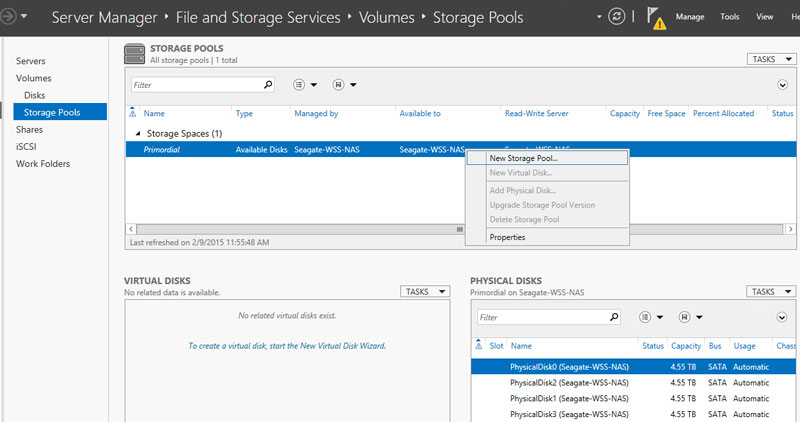Click the search magnifier in Physical Disks filter

[x=614, y=317]
